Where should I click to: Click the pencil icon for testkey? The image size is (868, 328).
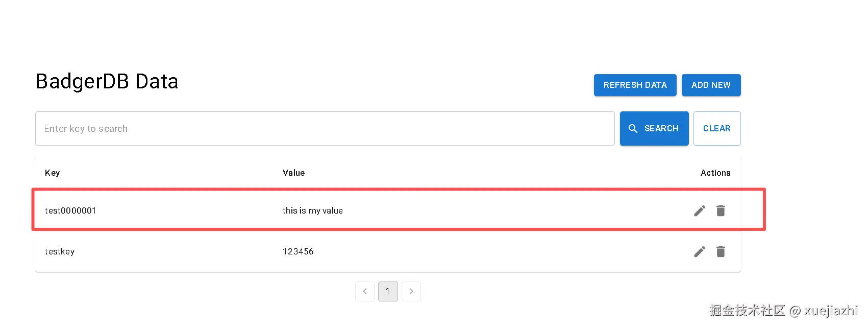tap(700, 251)
